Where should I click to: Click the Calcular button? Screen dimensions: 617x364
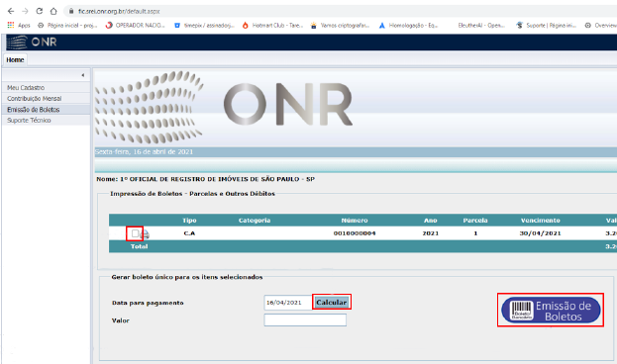(x=332, y=303)
